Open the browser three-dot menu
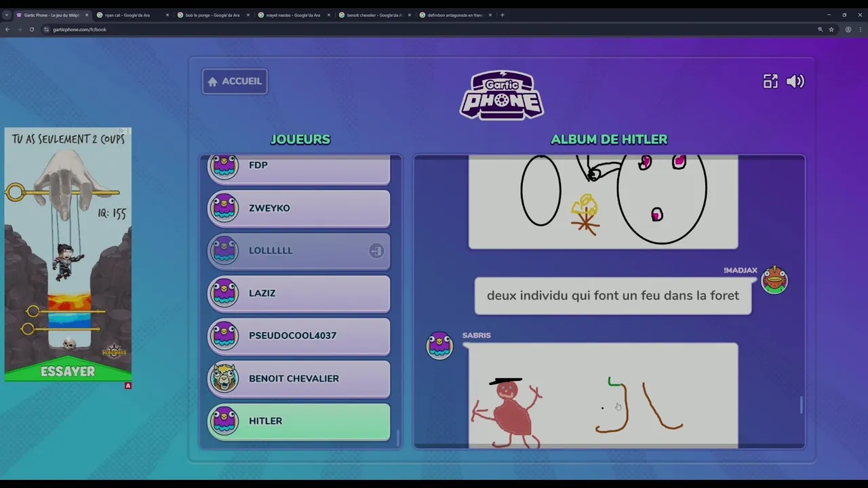This screenshot has width=868, height=488. pos(861,29)
